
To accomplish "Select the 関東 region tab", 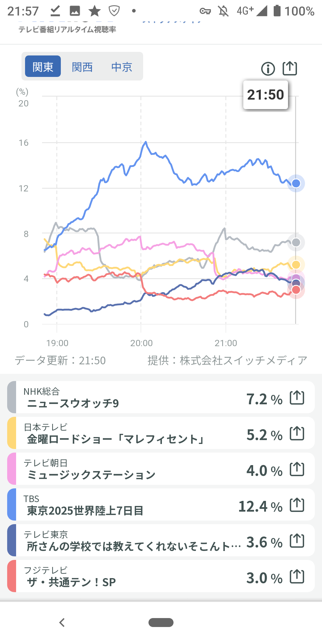I will point(43,66).
